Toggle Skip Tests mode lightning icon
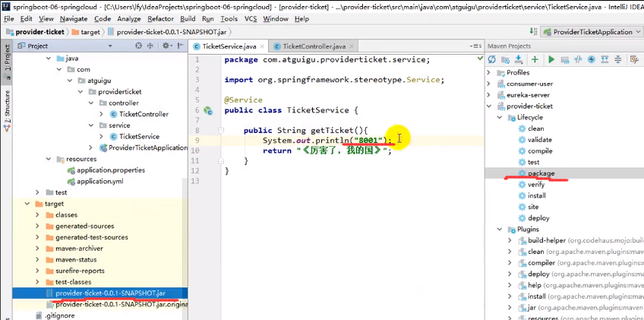 [x=592, y=59]
